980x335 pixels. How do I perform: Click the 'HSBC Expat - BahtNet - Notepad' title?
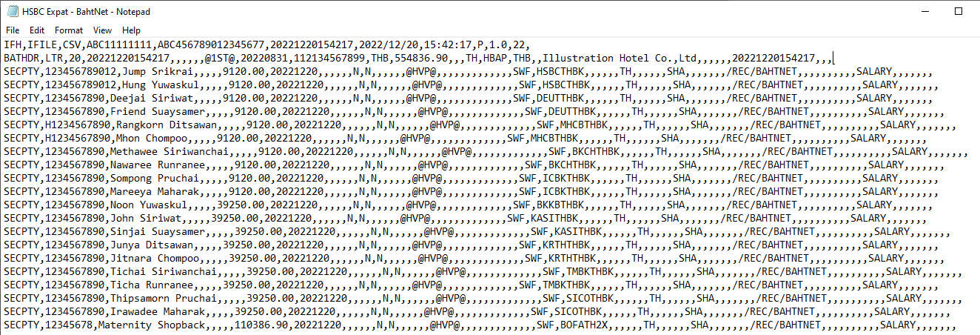point(87,12)
